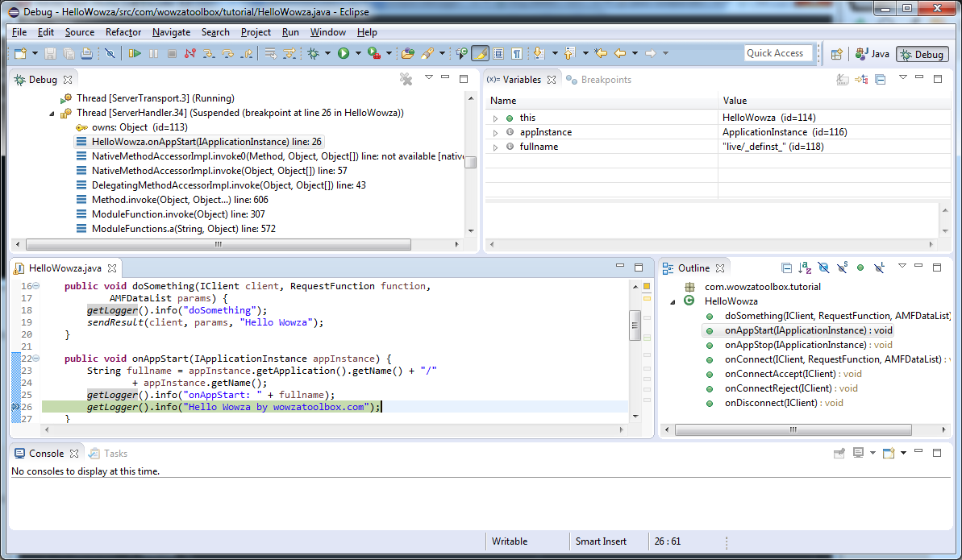Screen dimensions: 962x560
Task: Collapse All in the Variables view
Action: point(881,78)
